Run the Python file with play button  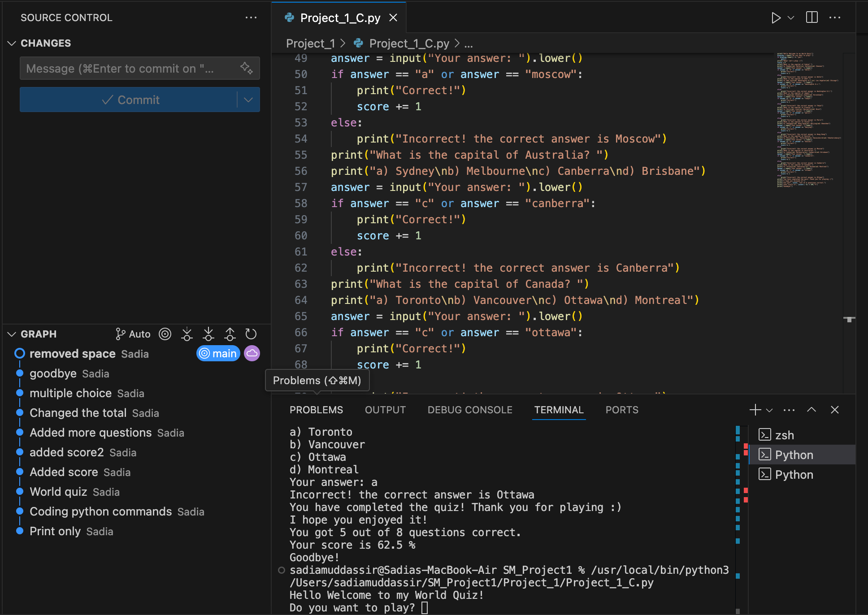(776, 17)
